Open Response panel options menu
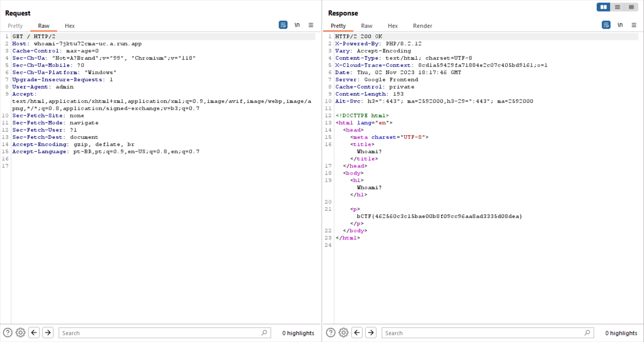Screen dimensions: 644x342 click(634, 25)
